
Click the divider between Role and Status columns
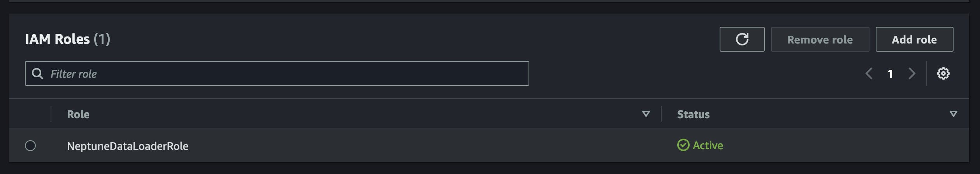point(661,114)
